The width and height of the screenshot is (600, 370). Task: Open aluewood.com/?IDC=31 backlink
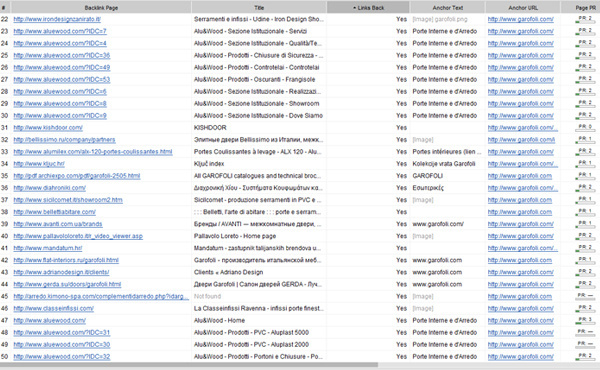(x=62, y=333)
